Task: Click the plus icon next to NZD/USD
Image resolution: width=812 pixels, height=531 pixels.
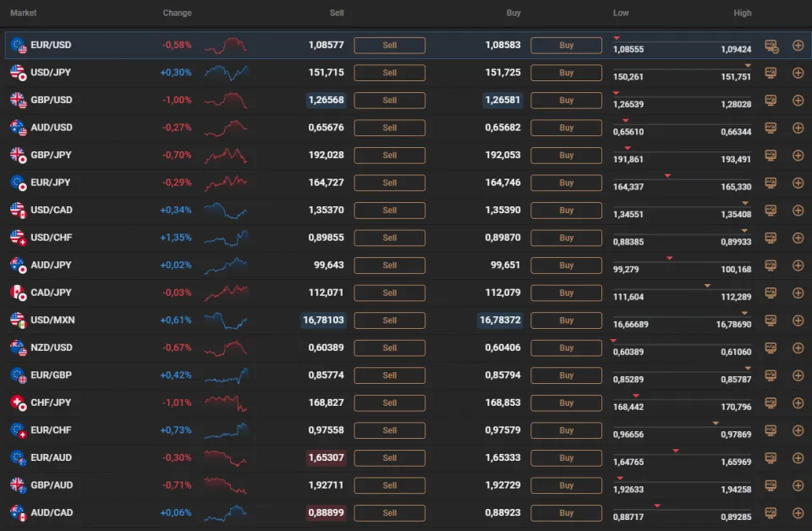Action: (x=798, y=348)
